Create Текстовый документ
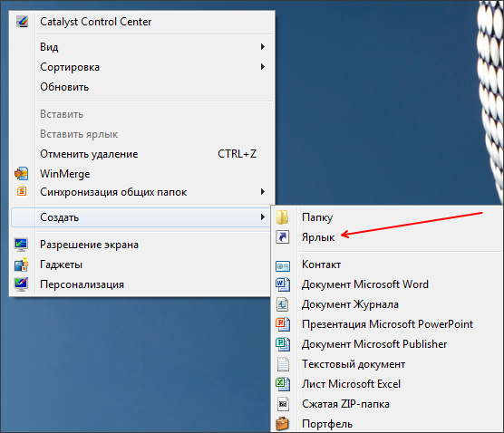The image size is (504, 433). pos(387,364)
